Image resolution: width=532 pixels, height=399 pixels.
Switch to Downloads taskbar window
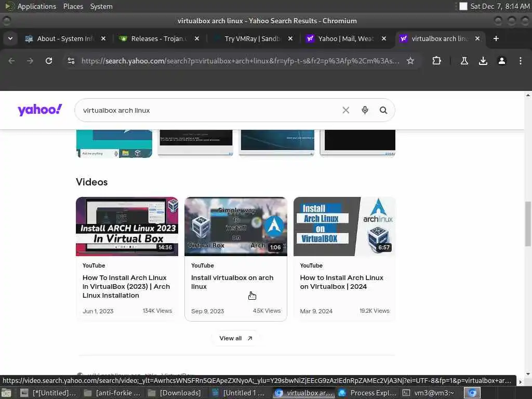176,393
